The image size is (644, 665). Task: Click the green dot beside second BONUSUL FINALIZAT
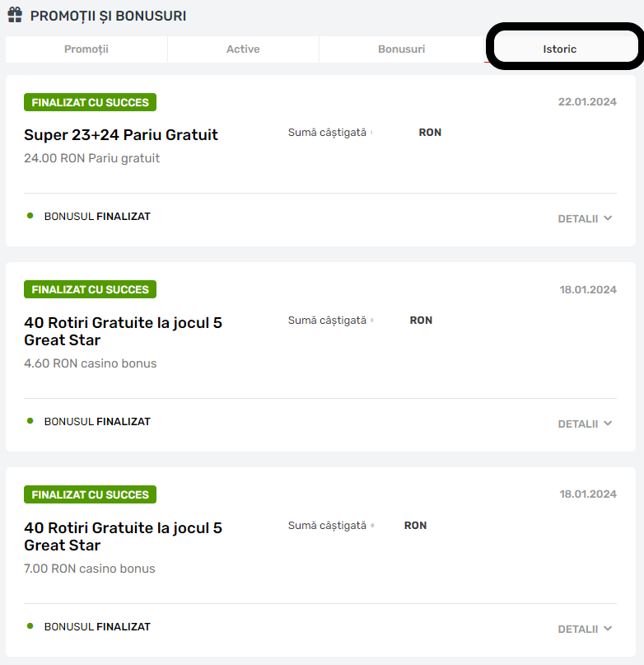30,421
